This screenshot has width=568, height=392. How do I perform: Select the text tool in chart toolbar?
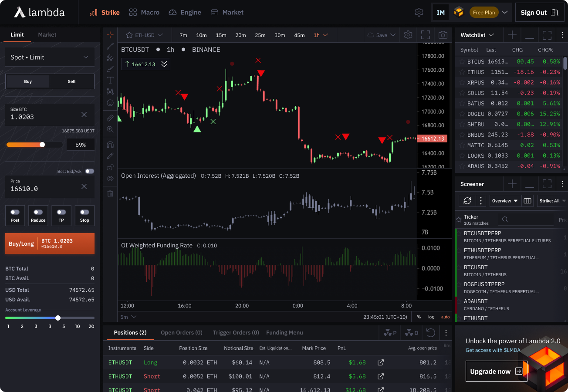[x=110, y=80]
